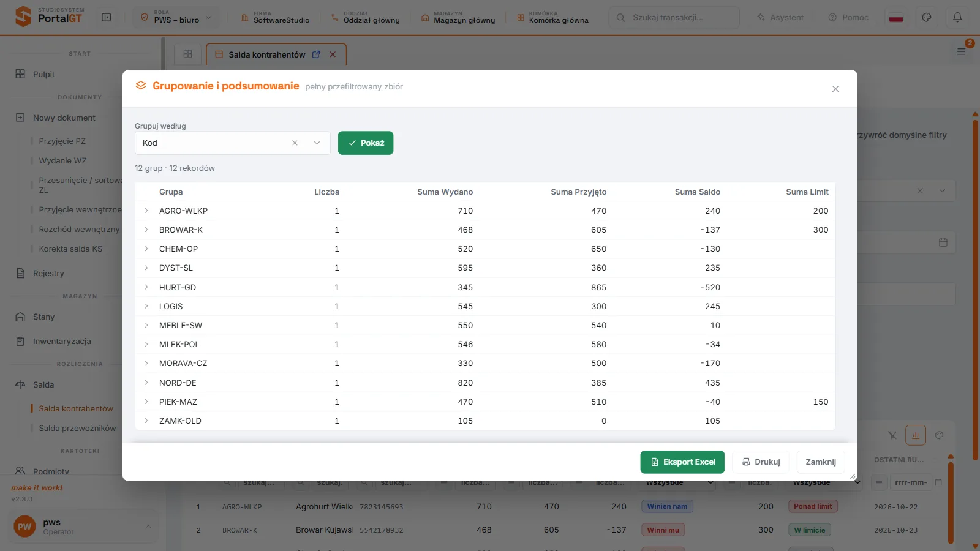Expand the AGRO-WLKP group row
This screenshot has height=551, width=980.
[146, 211]
